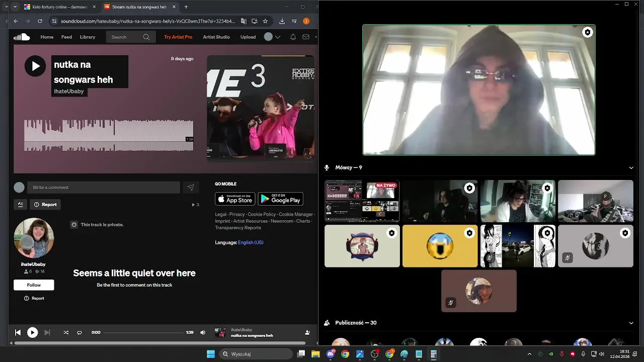Skip to next track in player bar
644x362 pixels.
point(47,332)
